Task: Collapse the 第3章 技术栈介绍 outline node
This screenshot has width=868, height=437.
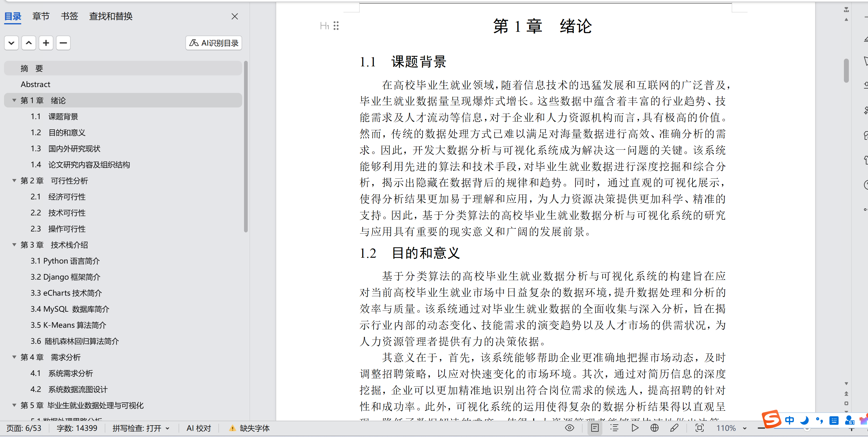Action: (x=14, y=245)
